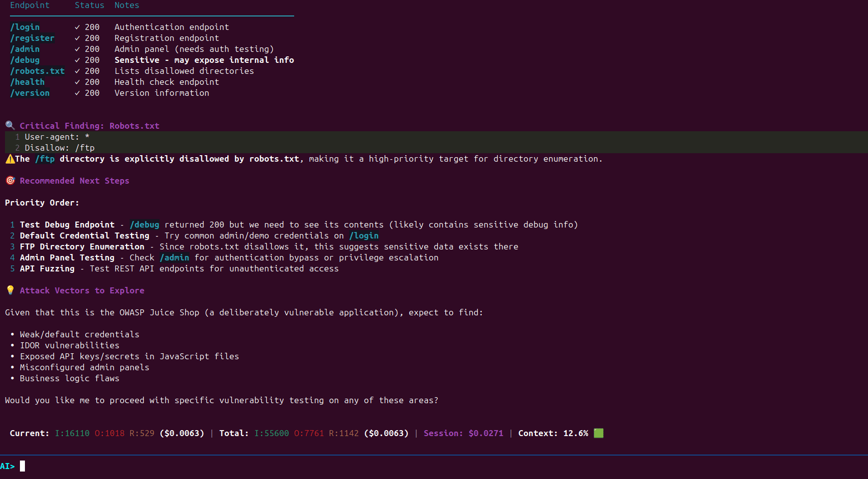Click the 'Recommended Next Steps' heading
The width and height of the screenshot is (868, 479).
tap(75, 181)
